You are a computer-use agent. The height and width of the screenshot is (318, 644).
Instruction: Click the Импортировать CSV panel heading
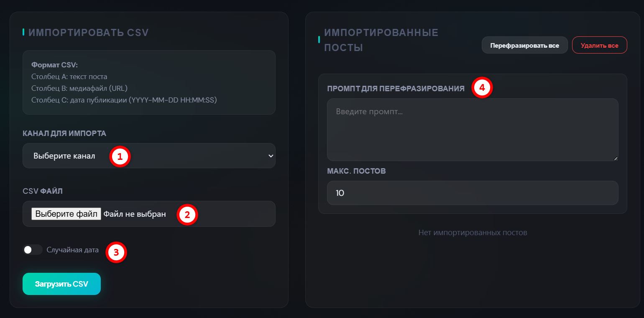tap(89, 32)
